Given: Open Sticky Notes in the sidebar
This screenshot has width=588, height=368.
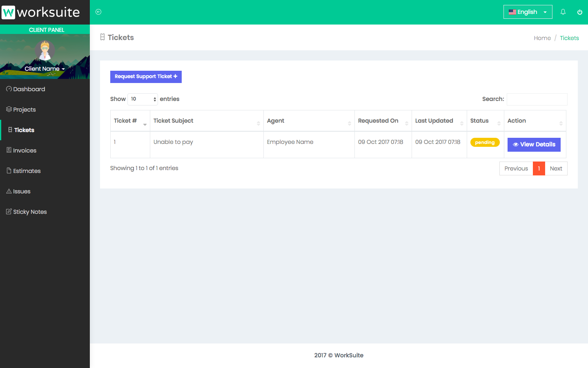Looking at the screenshot, I should (x=30, y=212).
